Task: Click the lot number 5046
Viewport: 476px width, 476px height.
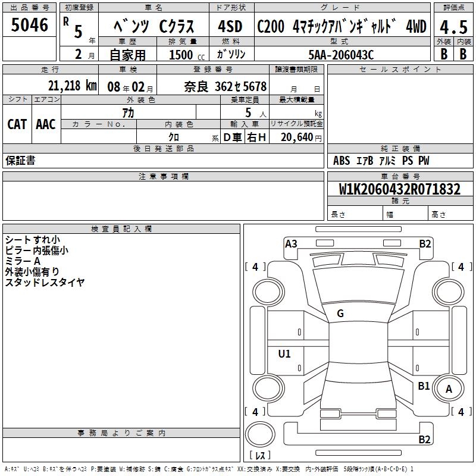Action: pos(29,25)
